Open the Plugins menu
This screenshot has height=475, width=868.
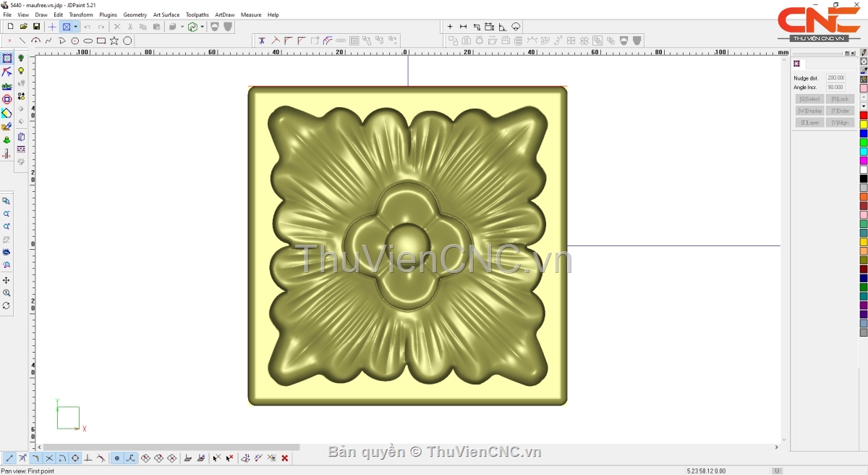pyautogui.click(x=109, y=14)
